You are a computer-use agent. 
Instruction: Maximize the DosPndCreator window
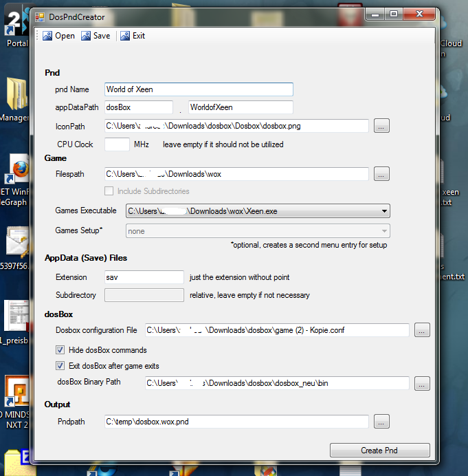[x=393, y=13]
